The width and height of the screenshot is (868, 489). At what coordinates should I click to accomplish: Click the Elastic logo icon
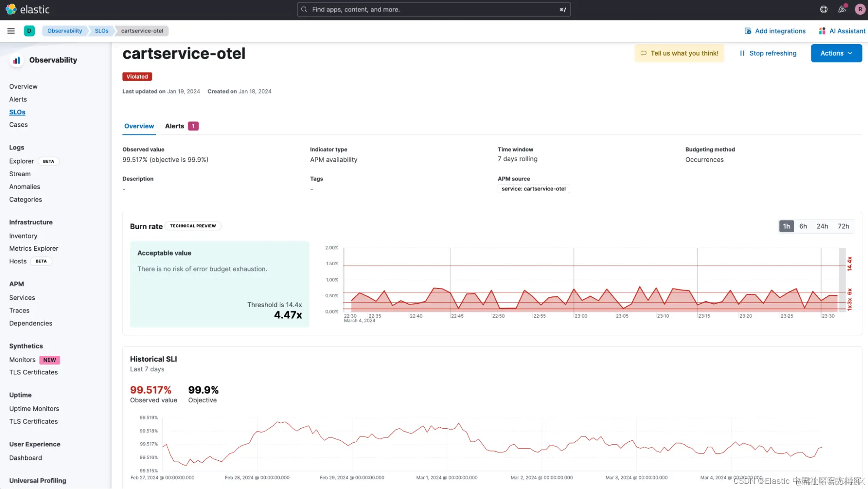coord(11,9)
